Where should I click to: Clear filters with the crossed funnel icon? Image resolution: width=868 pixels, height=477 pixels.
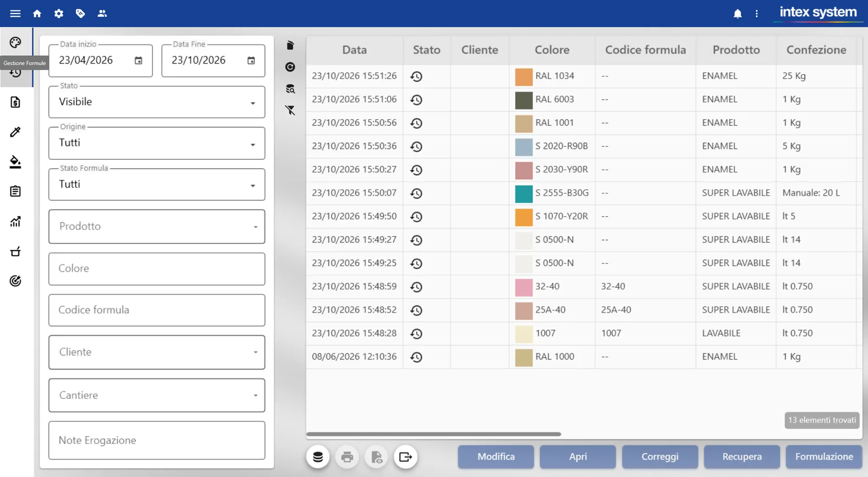point(290,110)
